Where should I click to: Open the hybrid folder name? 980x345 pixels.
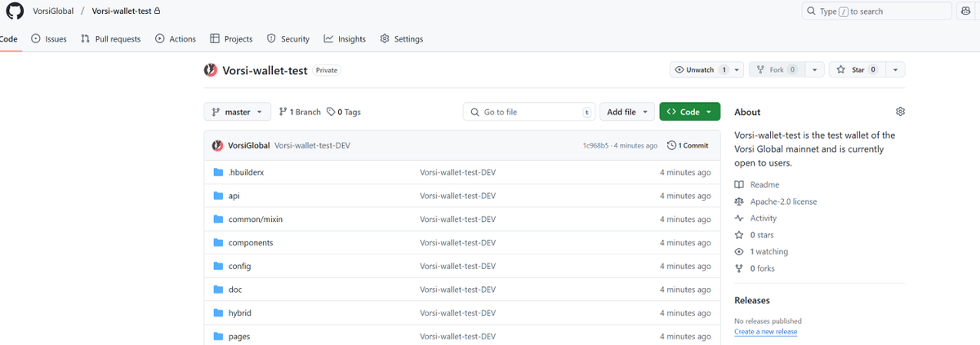[239, 313]
